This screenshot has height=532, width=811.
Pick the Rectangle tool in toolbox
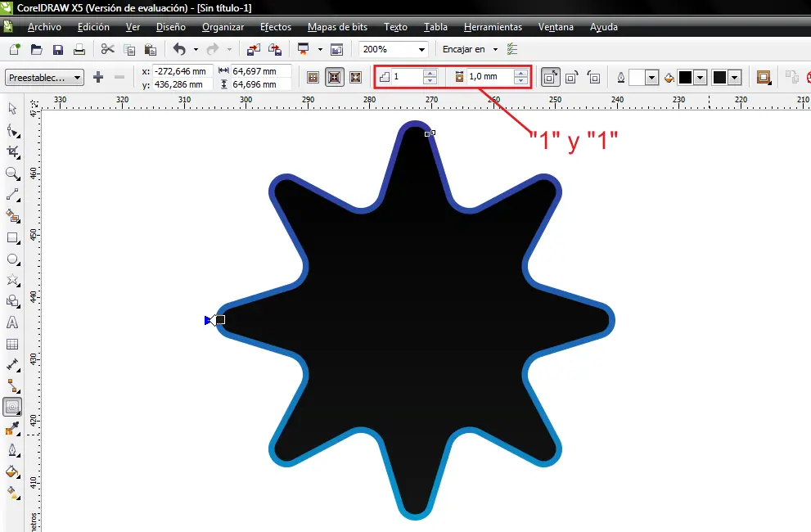12,237
